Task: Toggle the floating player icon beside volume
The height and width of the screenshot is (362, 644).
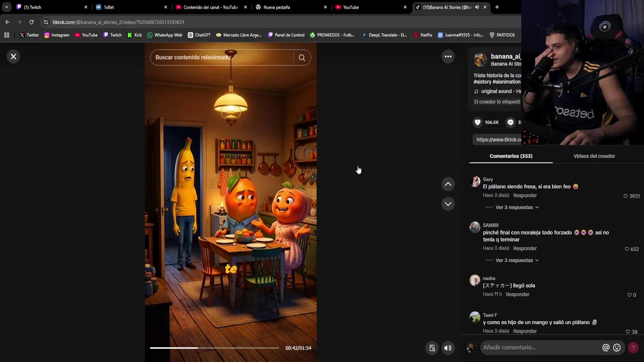Action: point(432,348)
